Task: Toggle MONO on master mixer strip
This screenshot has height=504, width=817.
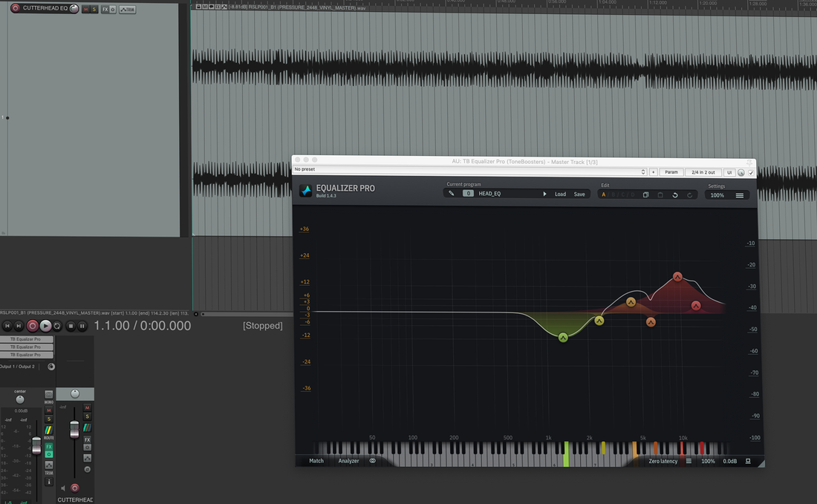Action: (48, 394)
